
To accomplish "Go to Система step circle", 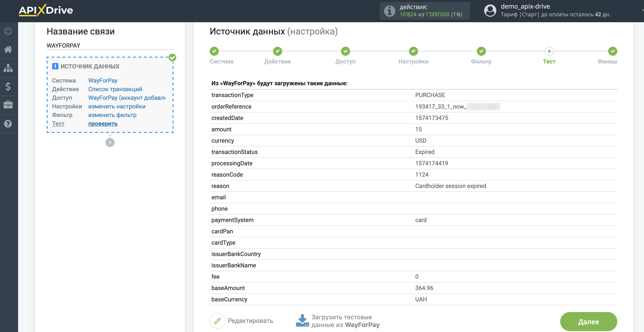I will (214, 51).
